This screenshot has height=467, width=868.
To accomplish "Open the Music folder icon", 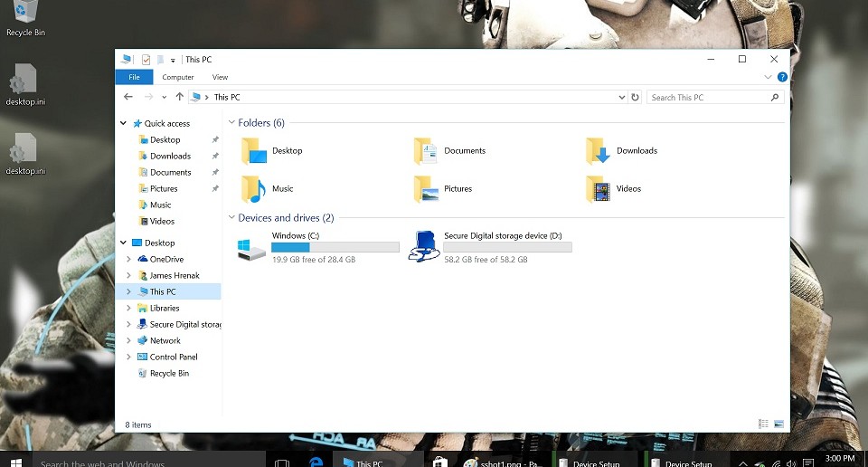I will point(253,189).
